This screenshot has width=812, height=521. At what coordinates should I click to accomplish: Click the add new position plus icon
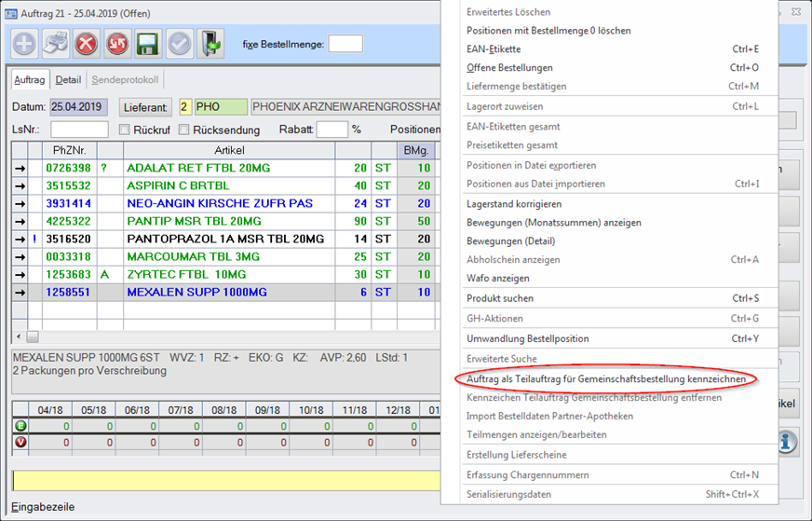(26, 44)
